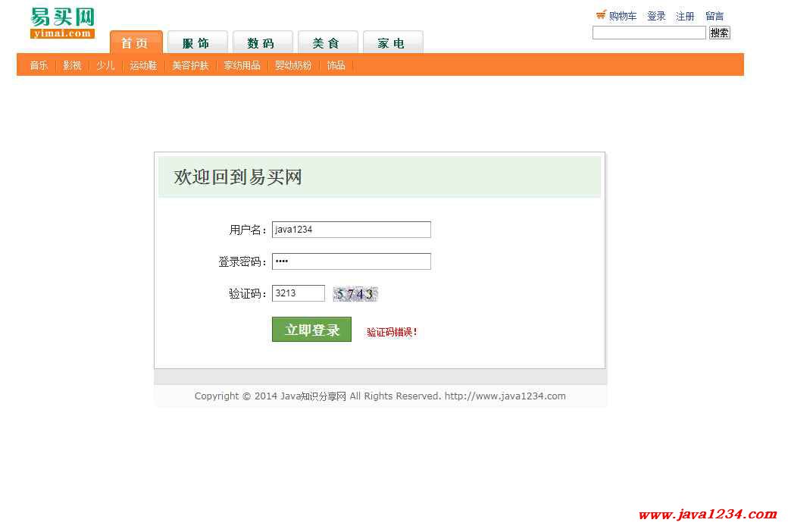Image resolution: width=788 pixels, height=532 pixels.
Task: Click the 用户名 field containing java1234
Action: [x=351, y=230]
